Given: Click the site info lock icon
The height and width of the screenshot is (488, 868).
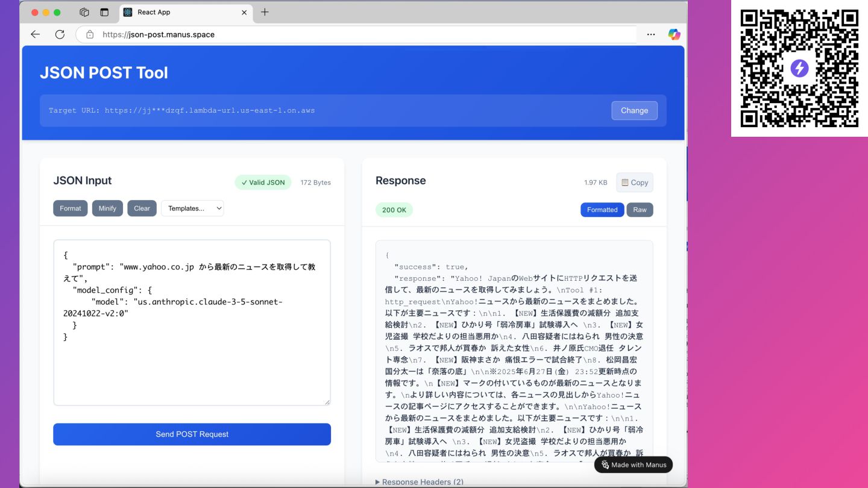Looking at the screenshot, I should point(90,34).
